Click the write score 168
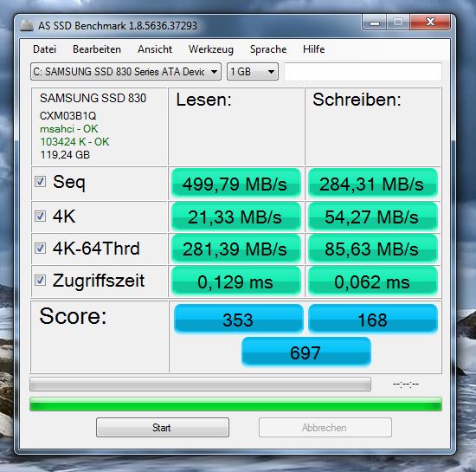The height and width of the screenshot is (472, 476). (x=373, y=319)
